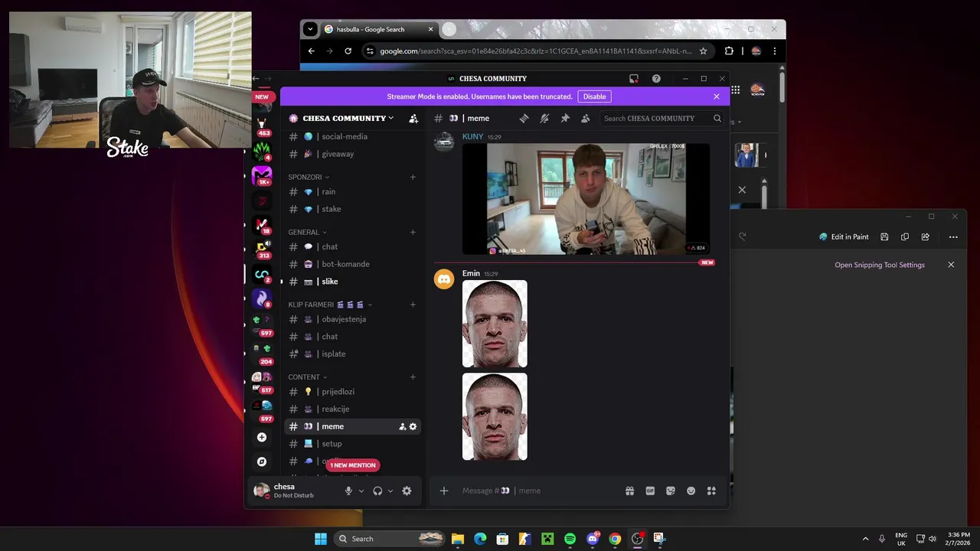
Task: Click the Discord inbox icon in title bar
Action: pyautogui.click(x=634, y=78)
